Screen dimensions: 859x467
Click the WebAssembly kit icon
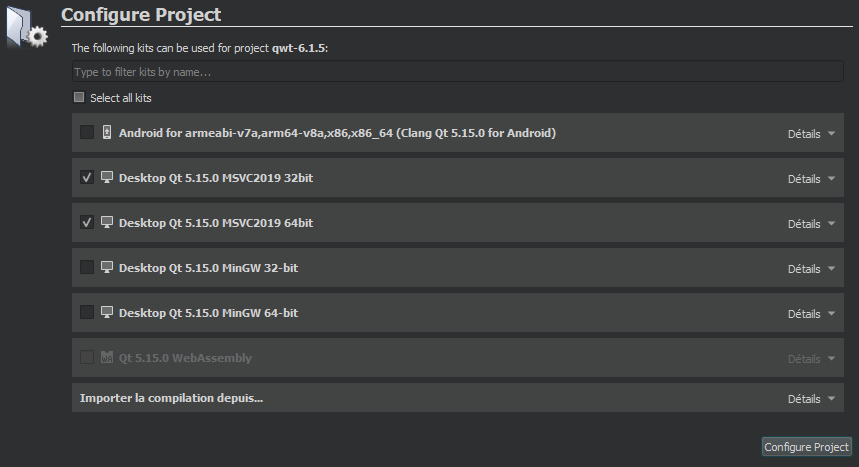(x=107, y=357)
